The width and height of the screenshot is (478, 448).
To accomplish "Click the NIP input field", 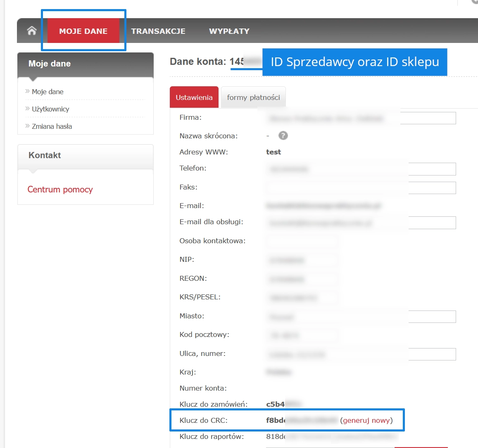I will [302, 260].
